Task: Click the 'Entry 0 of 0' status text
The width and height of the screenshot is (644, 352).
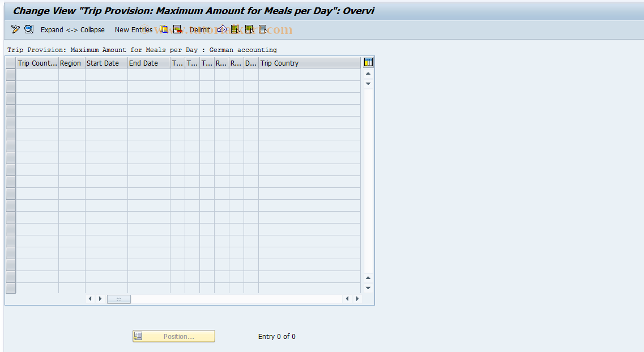Action: click(x=277, y=336)
